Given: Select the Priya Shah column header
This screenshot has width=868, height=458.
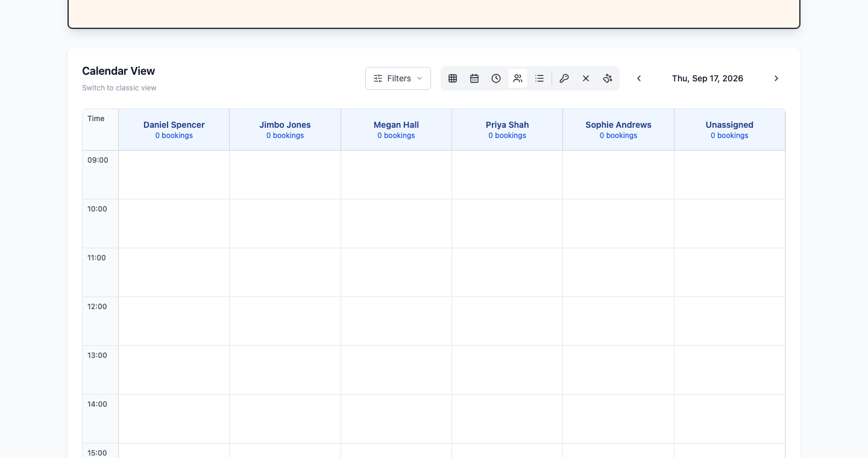Looking at the screenshot, I should [508, 130].
